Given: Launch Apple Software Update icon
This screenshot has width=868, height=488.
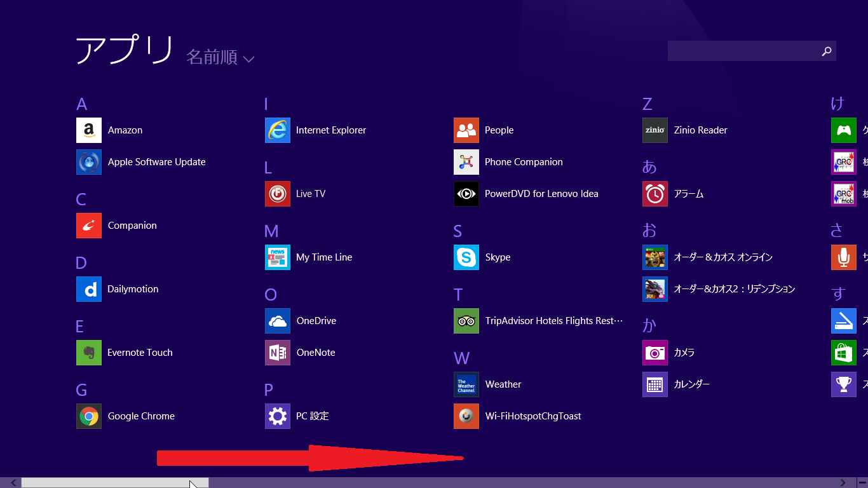Looking at the screenshot, I should tap(89, 162).
